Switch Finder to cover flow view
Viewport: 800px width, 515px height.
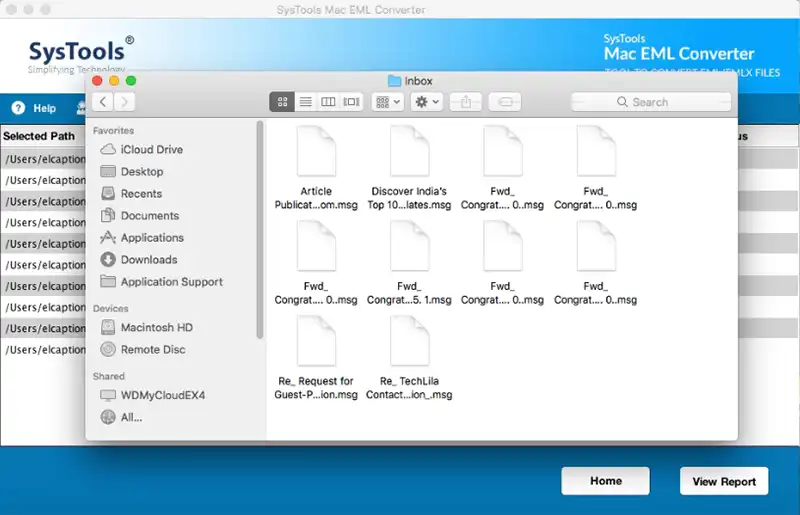pos(351,102)
